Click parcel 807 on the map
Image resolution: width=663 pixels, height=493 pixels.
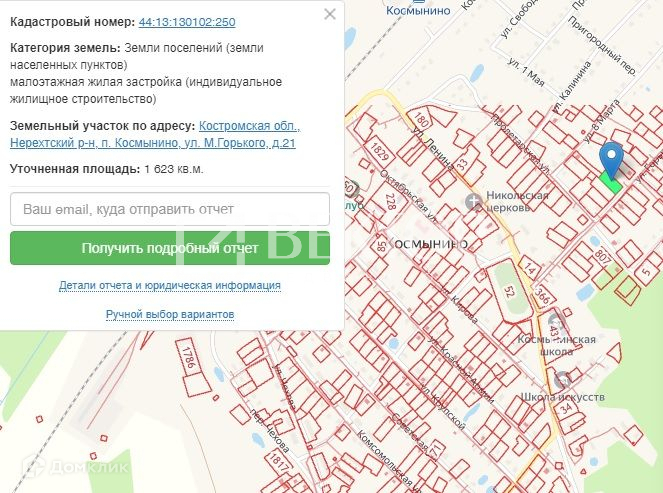pyautogui.click(x=602, y=257)
